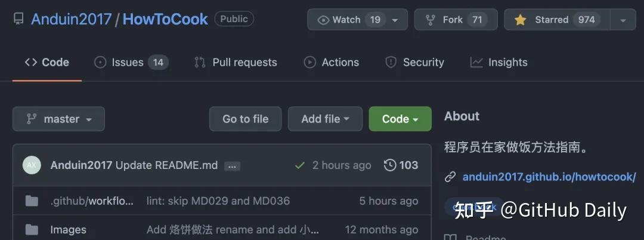Open the green Code dropdown
The width and height of the screenshot is (644, 240).
pyautogui.click(x=401, y=119)
